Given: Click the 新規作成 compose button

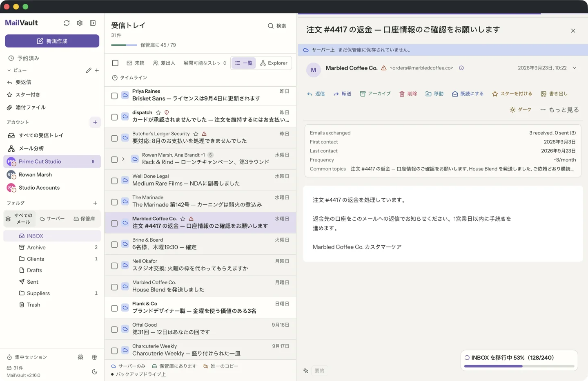Looking at the screenshot, I should 52,41.
